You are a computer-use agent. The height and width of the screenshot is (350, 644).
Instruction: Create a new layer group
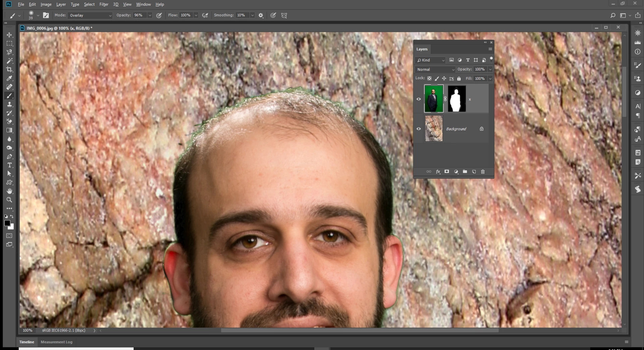[x=465, y=172]
